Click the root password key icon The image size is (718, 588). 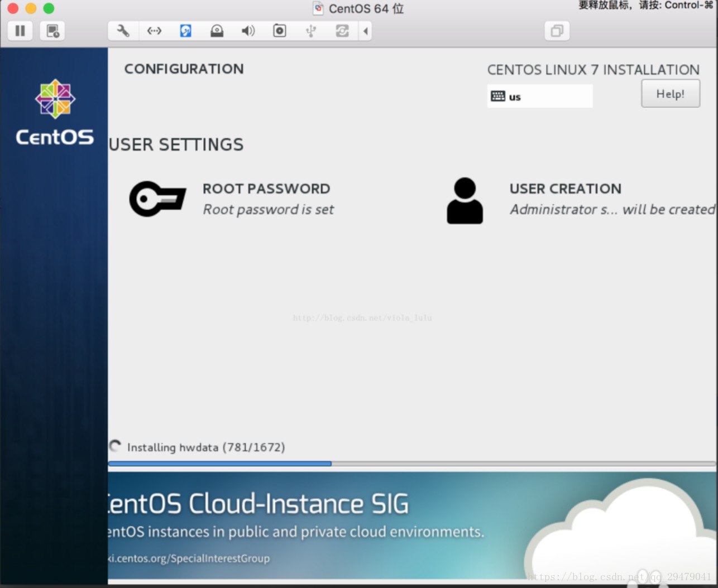(157, 199)
